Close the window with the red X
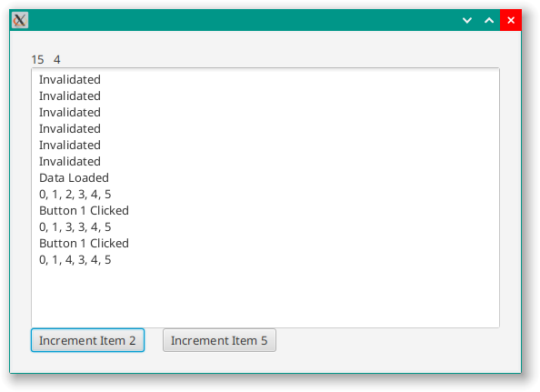This screenshot has width=540, height=392. click(x=511, y=20)
